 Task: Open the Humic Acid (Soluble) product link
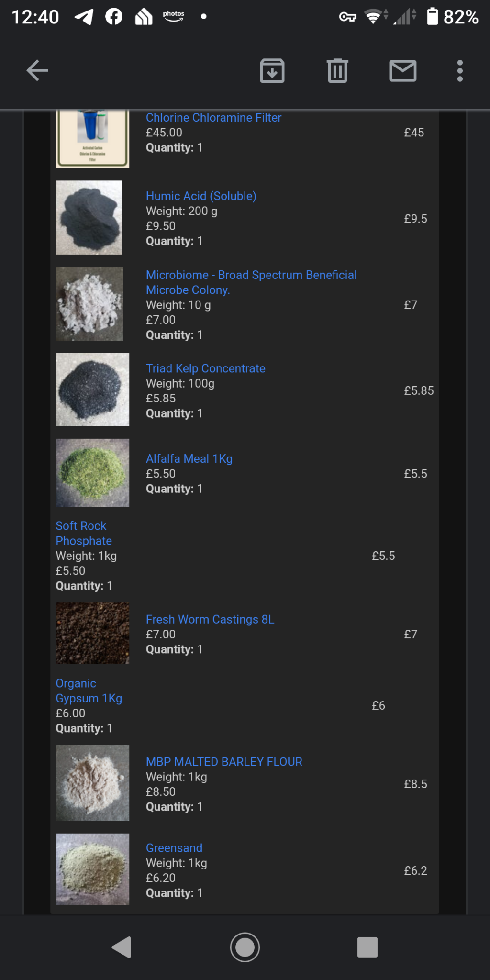point(201,196)
